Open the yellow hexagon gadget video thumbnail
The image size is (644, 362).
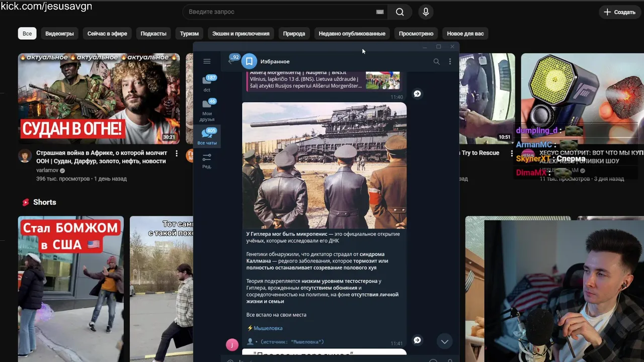tap(582, 99)
